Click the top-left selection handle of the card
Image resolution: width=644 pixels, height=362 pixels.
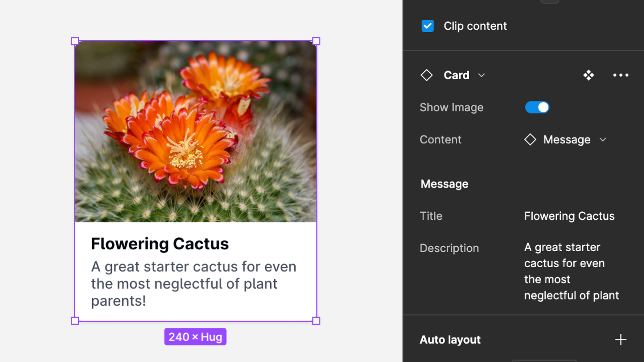(x=75, y=42)
